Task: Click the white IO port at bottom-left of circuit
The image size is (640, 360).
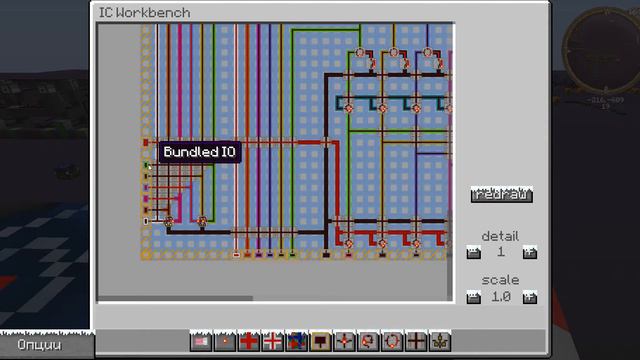Action: (x=146, y=221)
